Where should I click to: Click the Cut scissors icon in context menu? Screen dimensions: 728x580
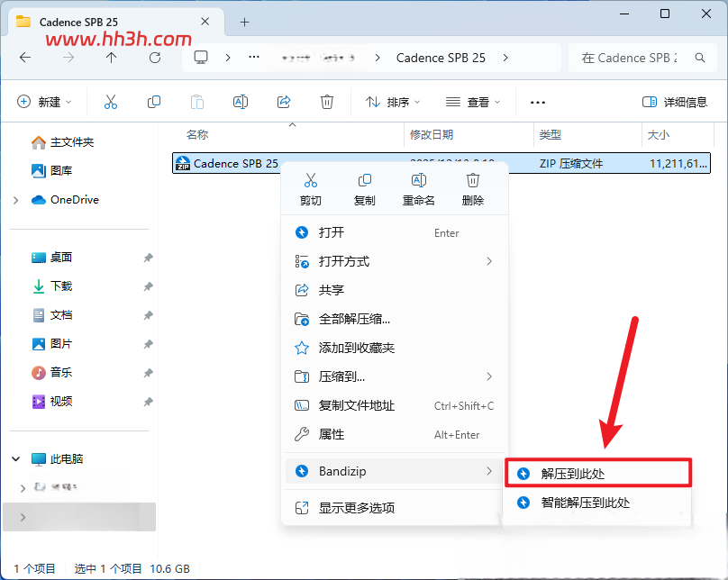[x=311, y=180]
